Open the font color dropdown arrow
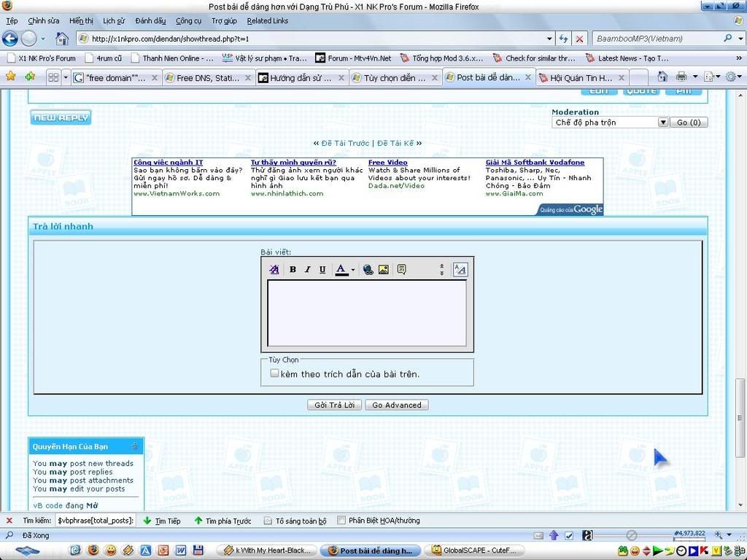This screenshot has height=560, width=747. click(x=353, y=270)
